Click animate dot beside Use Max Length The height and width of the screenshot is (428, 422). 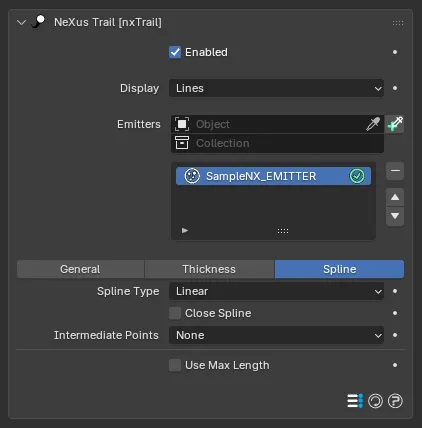click(x=395, y=365)
